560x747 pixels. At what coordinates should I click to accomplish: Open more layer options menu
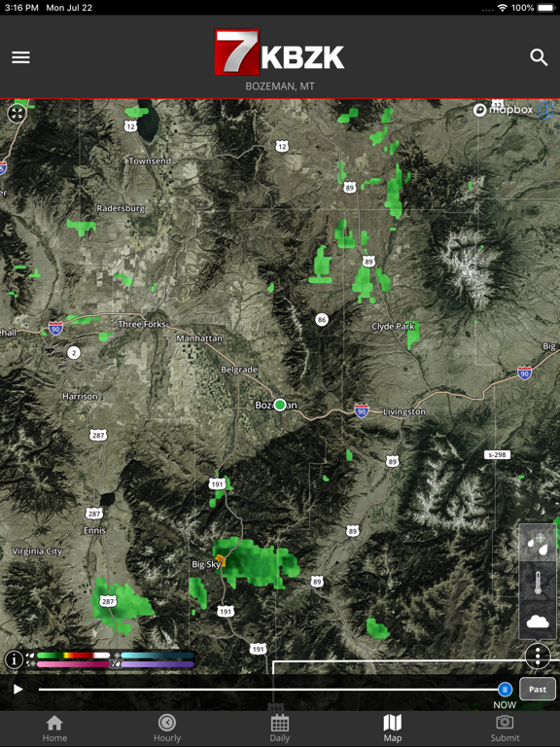tap(538, 657)
